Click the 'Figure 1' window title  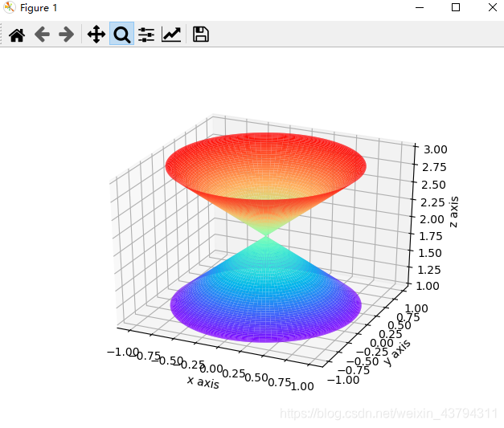[x=39, y=8]
